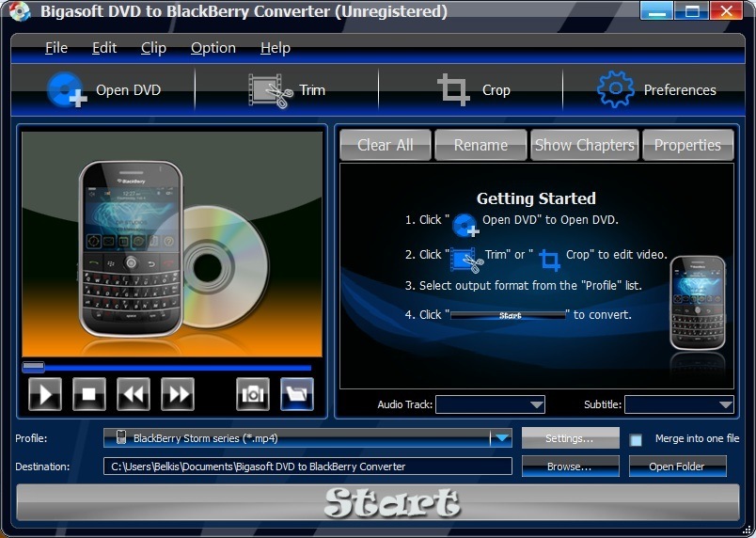The image size is (756, 538).
Task: Toggle Merge into one file checkbox
Action: click(636, 439)
